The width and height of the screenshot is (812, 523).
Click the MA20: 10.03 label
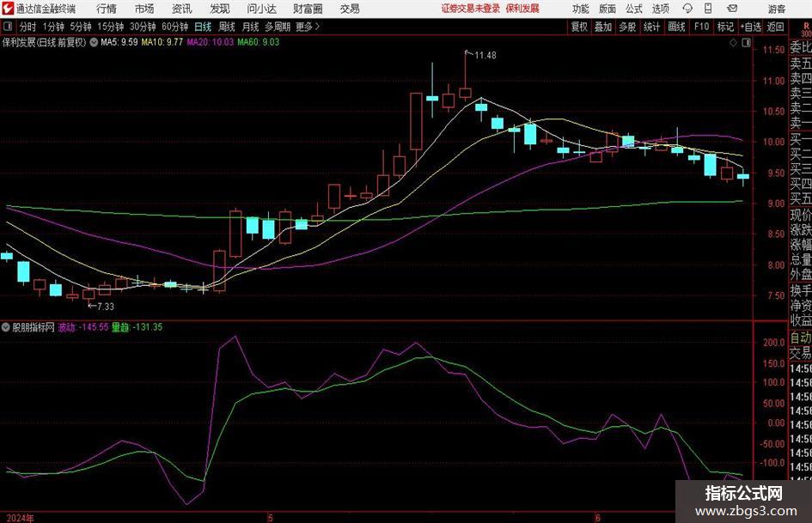(x=211, y=42)
